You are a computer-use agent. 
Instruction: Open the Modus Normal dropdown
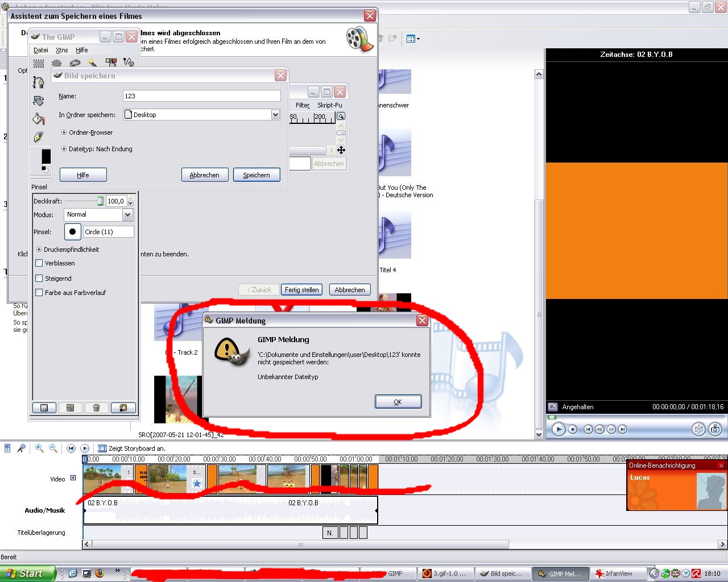[x=127, y=215]
